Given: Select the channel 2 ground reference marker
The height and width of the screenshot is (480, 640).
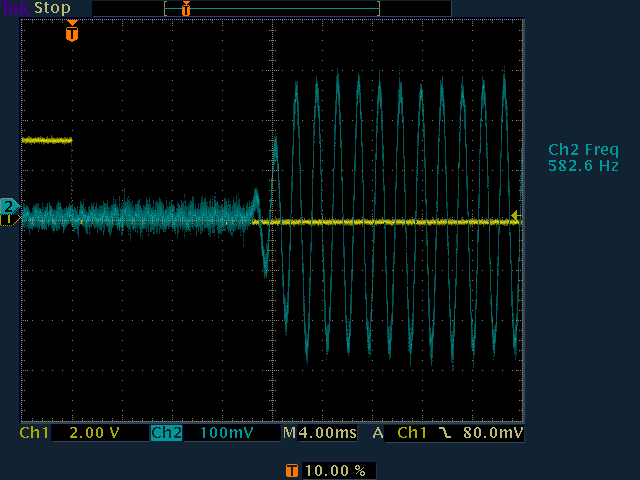Looking at the screenshot, I should (9, 207).
